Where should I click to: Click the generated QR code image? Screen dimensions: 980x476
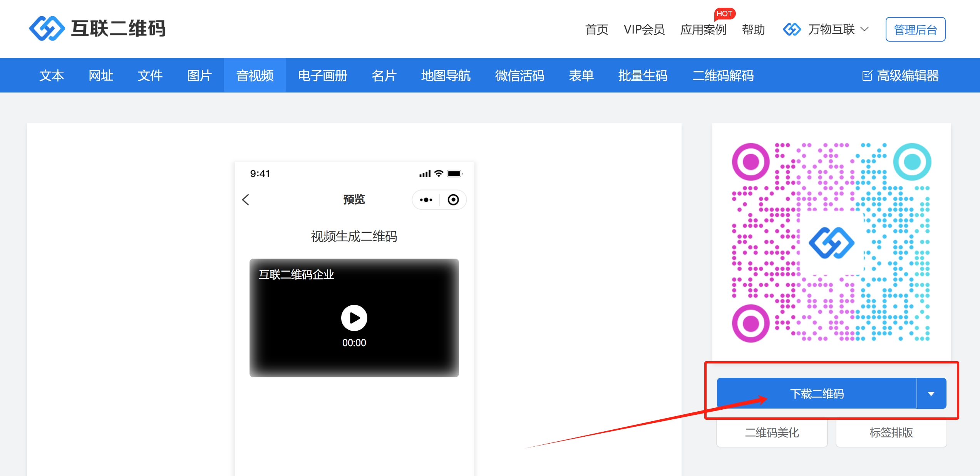coord(832,242)
